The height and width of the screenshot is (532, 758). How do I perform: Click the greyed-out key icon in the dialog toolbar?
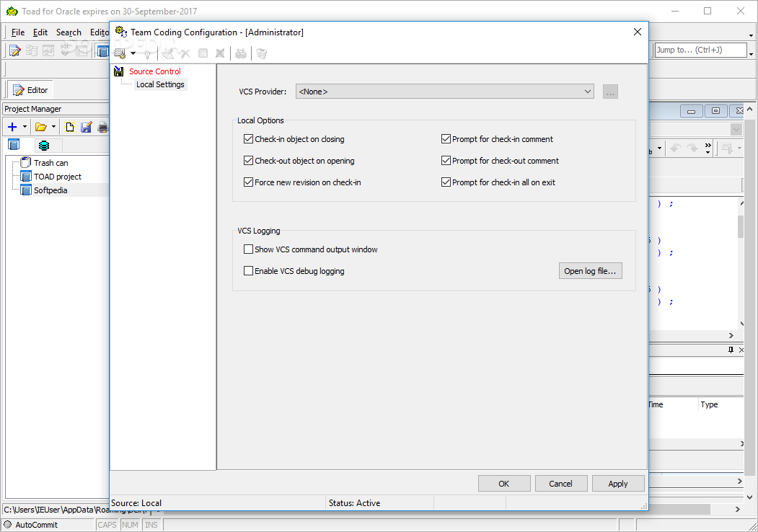147,53
